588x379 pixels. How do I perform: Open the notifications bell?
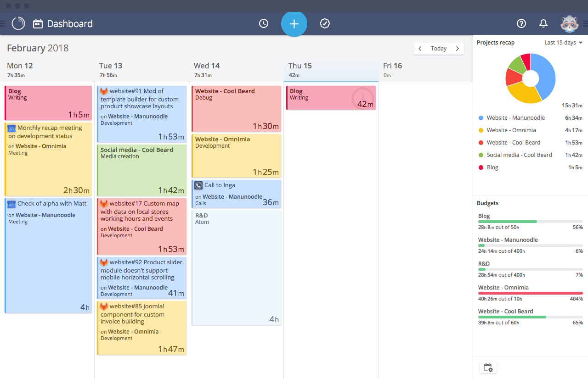click(543, 23)
